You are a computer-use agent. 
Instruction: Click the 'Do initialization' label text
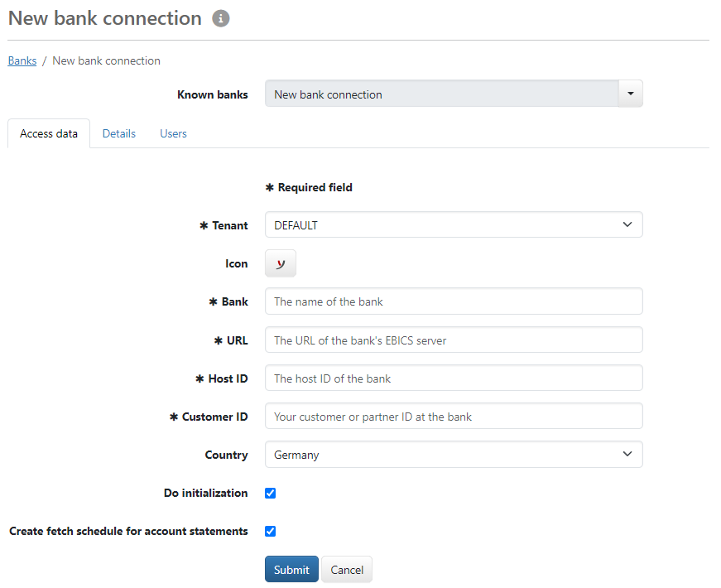click(x=205, y=494)
